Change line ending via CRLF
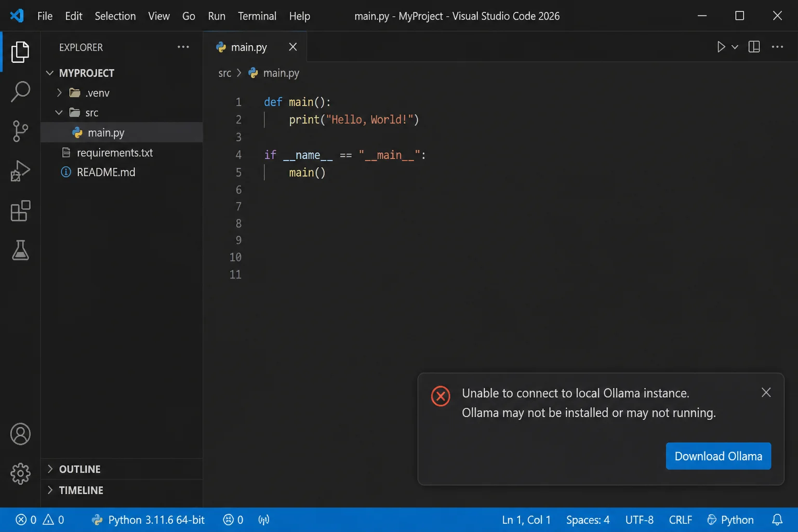Image resolution: width=798 pixels, height=532 pixels. pyautogui.click(x=681, y=520)
